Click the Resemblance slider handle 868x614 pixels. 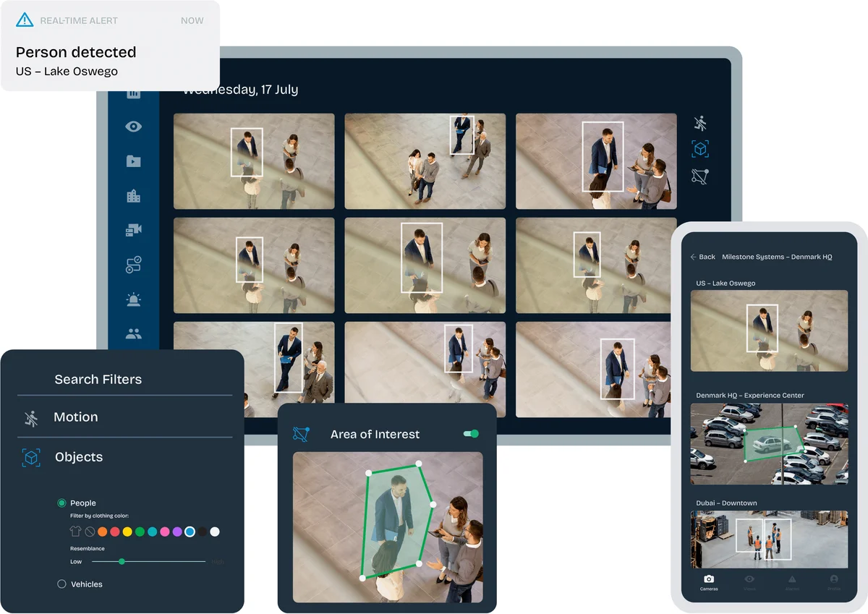(x=122, y=561)
